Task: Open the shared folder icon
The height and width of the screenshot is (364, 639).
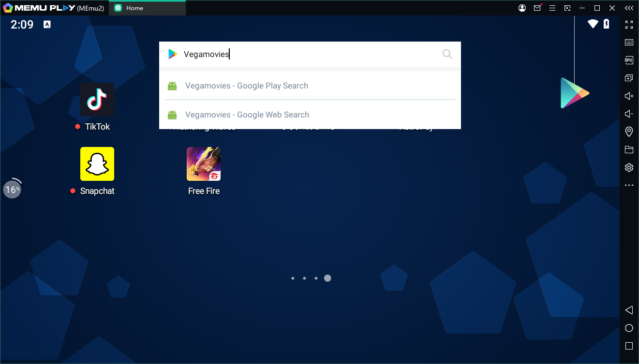Action: click(629, 149)
